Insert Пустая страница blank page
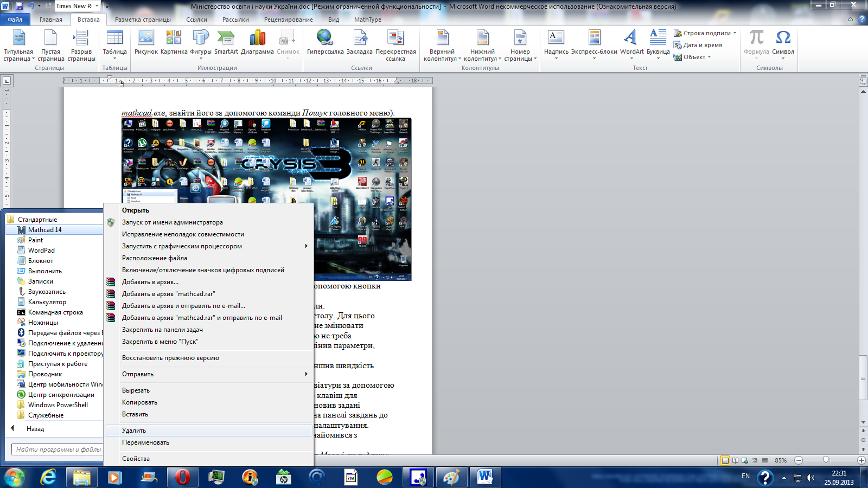This screenshot has height=488, width=868. (x=50, y=45)
